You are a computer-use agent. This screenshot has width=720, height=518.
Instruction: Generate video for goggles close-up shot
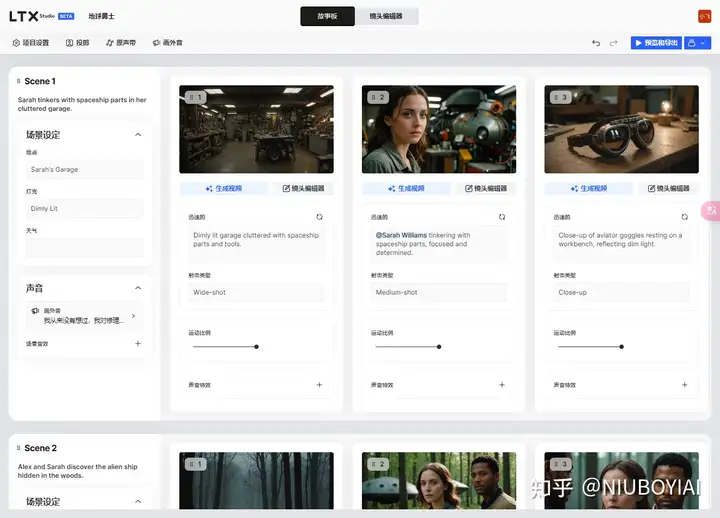[589, 188]
